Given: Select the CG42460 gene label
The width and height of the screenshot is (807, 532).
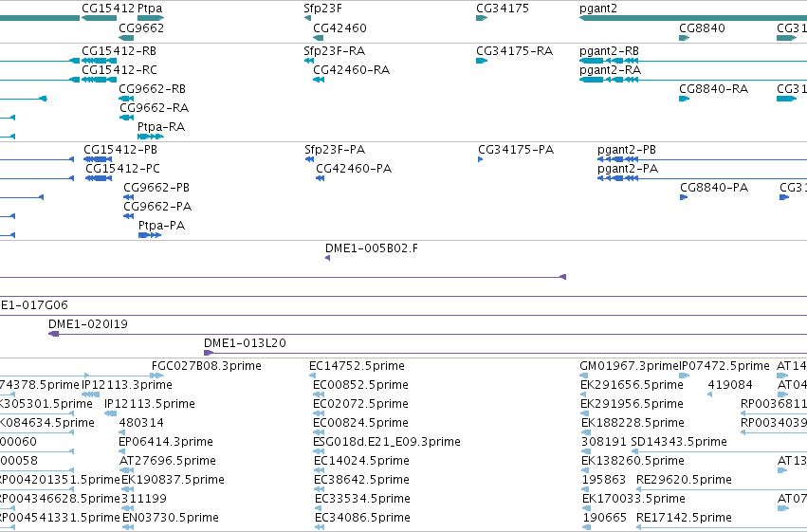Looking at the screenshot, I should [339, 28].
